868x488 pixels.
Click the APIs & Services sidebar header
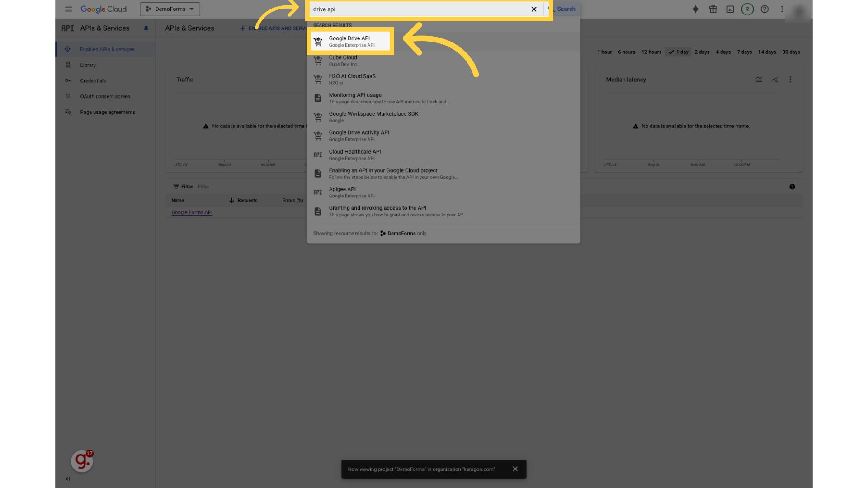(104, 28)
